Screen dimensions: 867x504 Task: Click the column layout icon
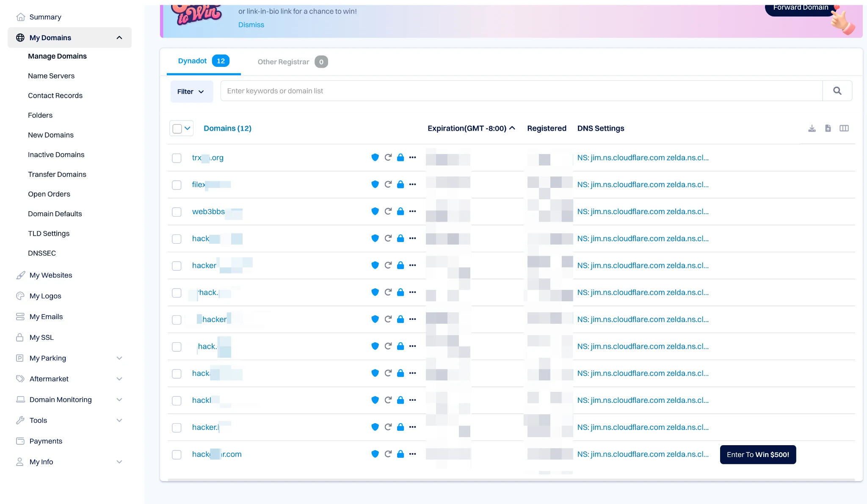(844, 128)
